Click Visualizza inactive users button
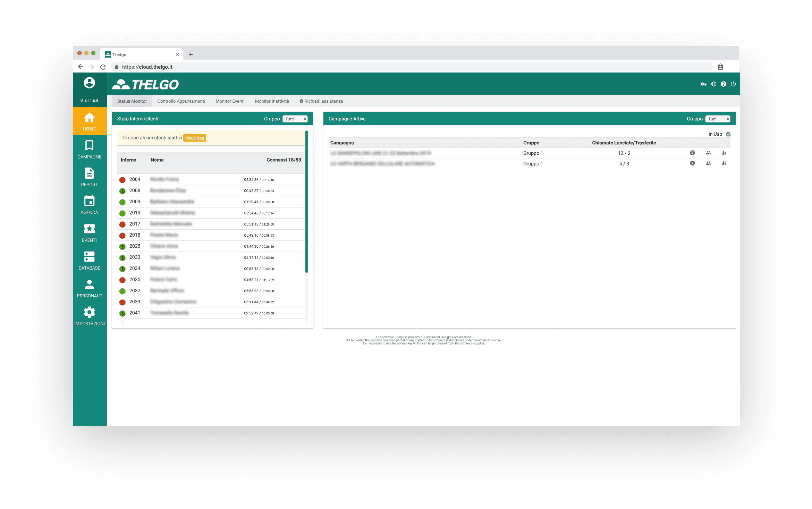The width and height of the screenshot is (812, 509). [x=194, y=137]
